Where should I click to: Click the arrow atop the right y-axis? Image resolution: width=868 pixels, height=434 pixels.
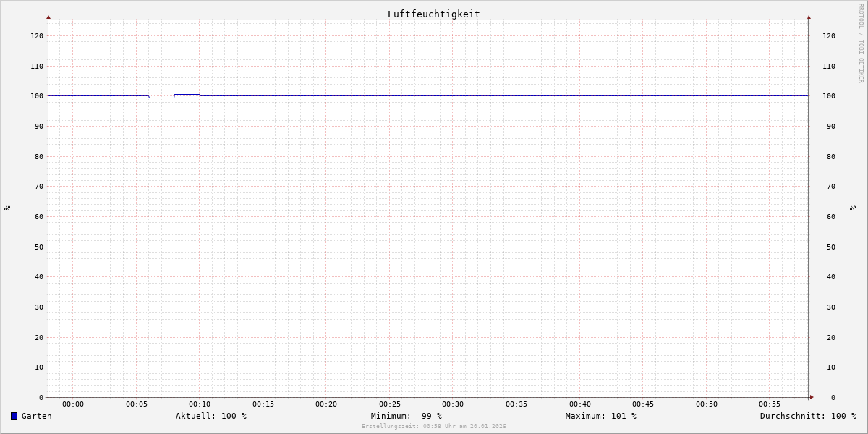pos(809,17)
